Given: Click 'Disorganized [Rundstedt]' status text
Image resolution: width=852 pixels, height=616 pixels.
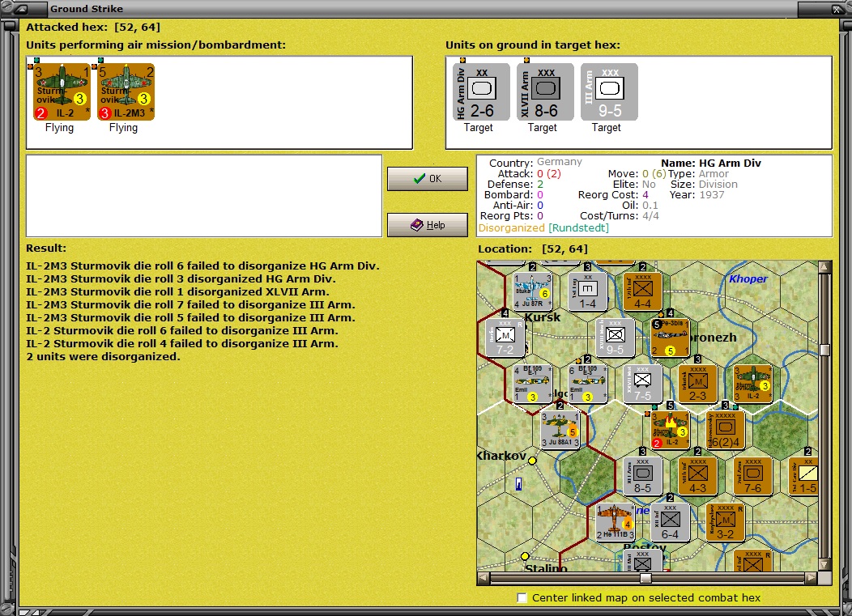Looking at the screenshot, I should [543, 228].
